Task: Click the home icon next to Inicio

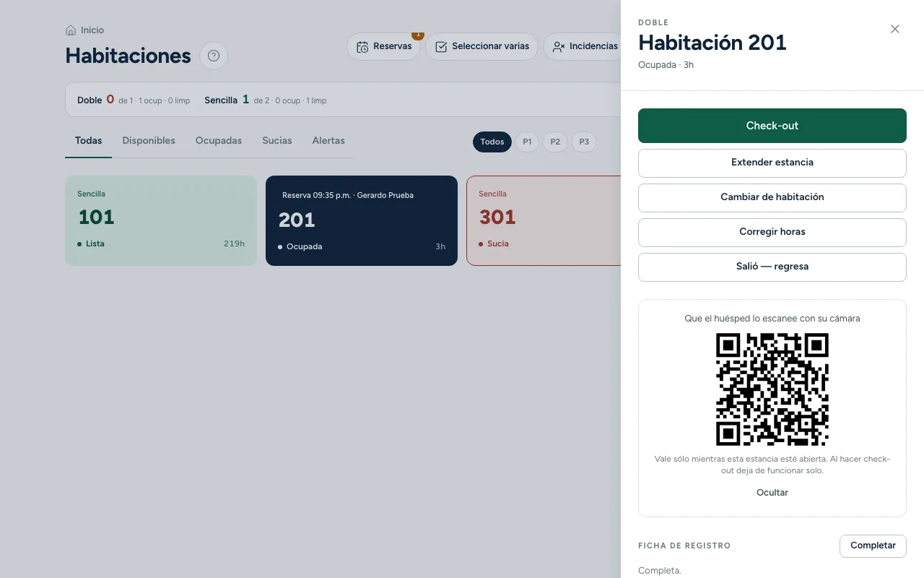Action: (x=71, y=30)
